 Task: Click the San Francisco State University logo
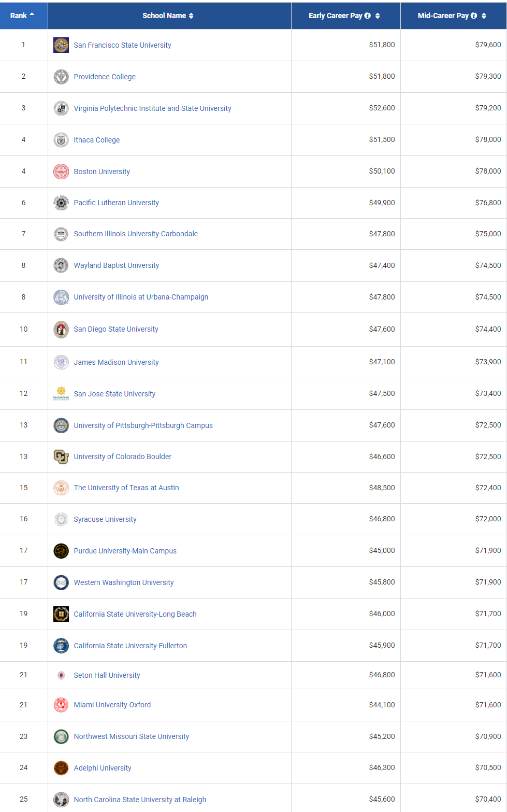tap(61, 45)
